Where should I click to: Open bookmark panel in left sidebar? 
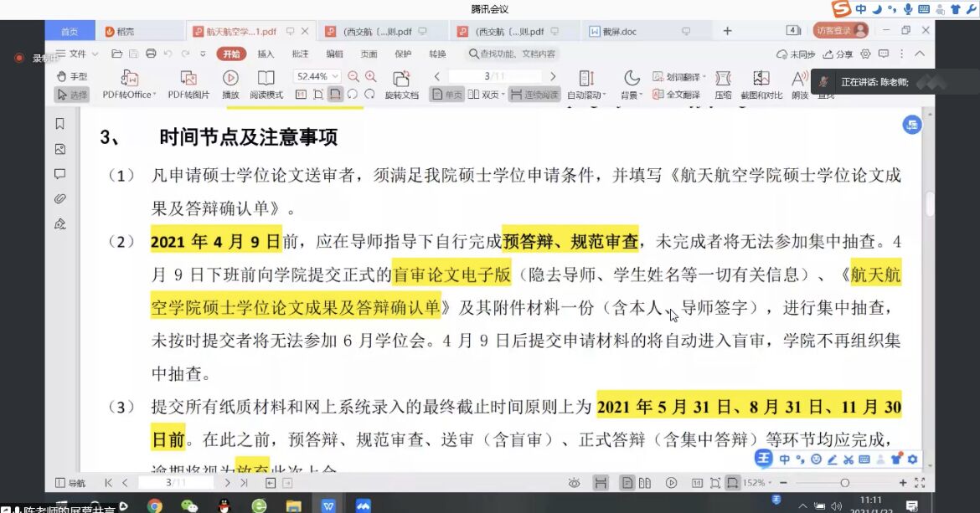click(59, 124)
